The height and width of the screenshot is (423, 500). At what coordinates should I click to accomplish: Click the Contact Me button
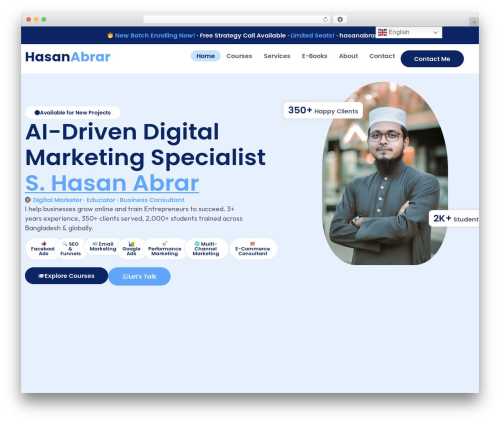click(432, 59)
